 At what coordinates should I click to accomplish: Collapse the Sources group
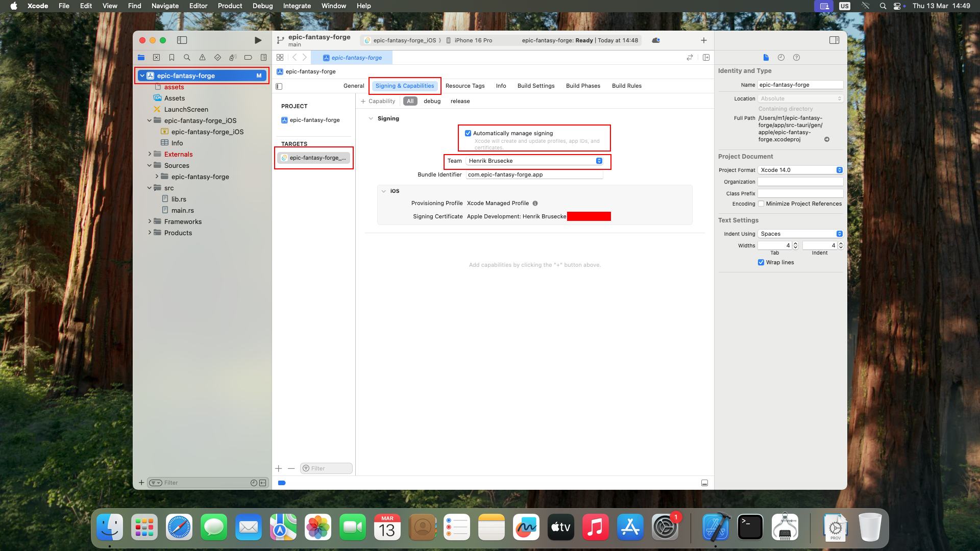point(150,165)
